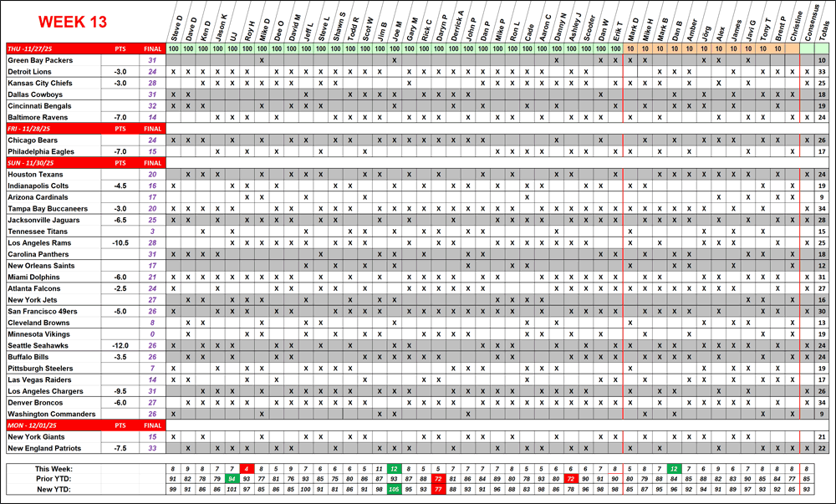Screen dimensions: 836x504
Task: Click the Totals column header
Action: (x=823, y=25)
